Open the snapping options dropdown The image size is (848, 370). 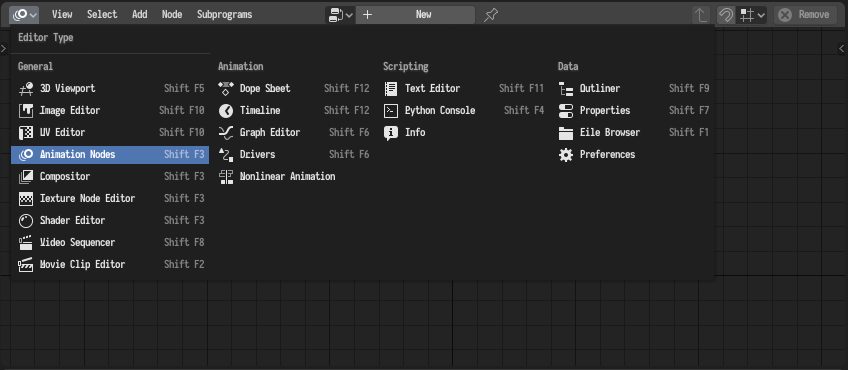click(752, 15)
